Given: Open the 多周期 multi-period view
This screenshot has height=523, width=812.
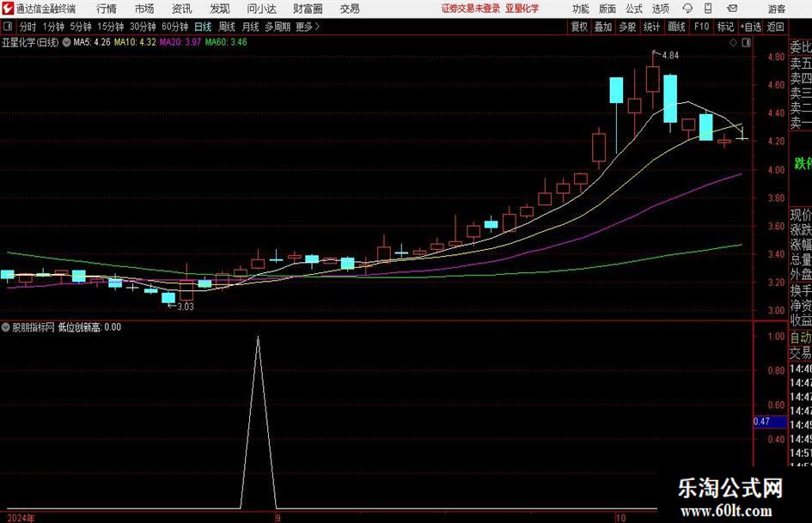Looking at the screenshot, I should click(278, 27).
